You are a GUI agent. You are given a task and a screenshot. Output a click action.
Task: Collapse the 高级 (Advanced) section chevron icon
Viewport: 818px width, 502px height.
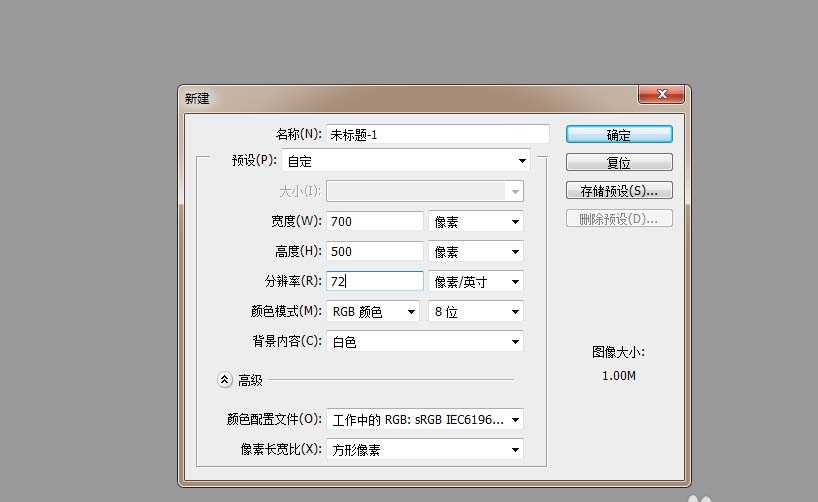click(224, 380)
